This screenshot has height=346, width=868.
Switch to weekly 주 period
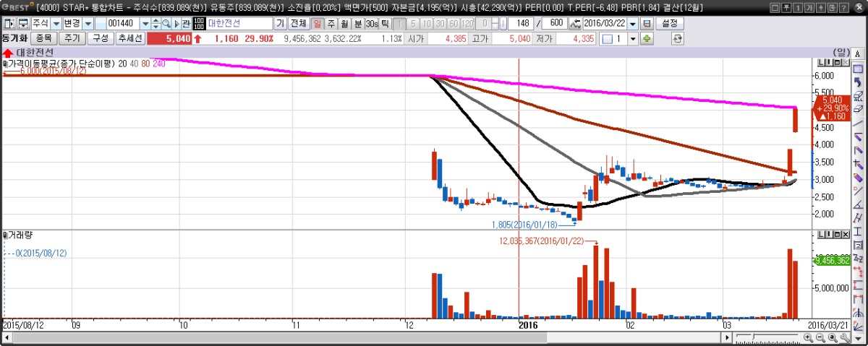coord(331,23)
